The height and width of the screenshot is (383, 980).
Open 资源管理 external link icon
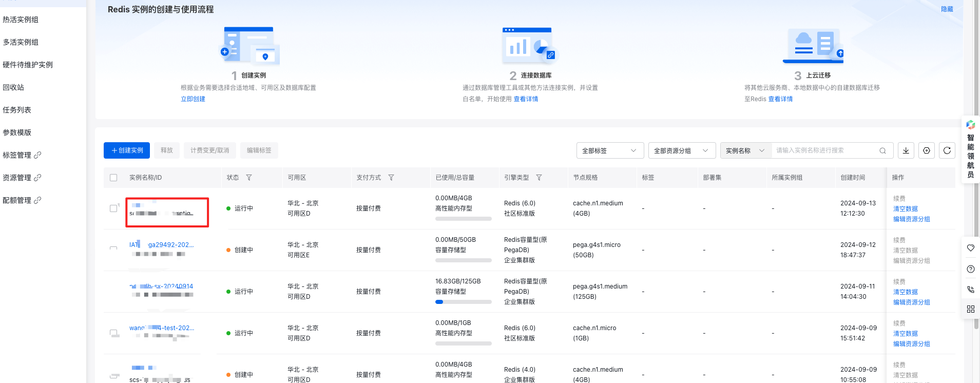click(x=37, y=178)
